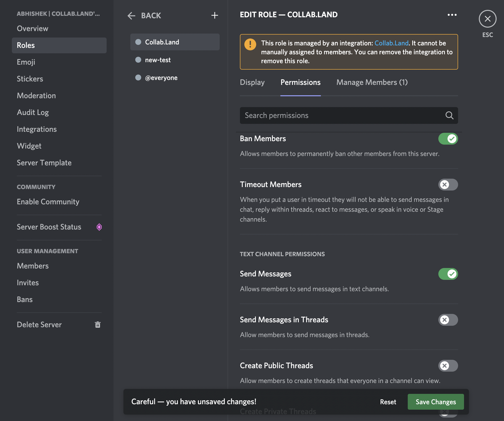The height and width of the screenshot is (421, 504).
Task: Turn off the Send Messages permission
Action: tap(448, 274)
